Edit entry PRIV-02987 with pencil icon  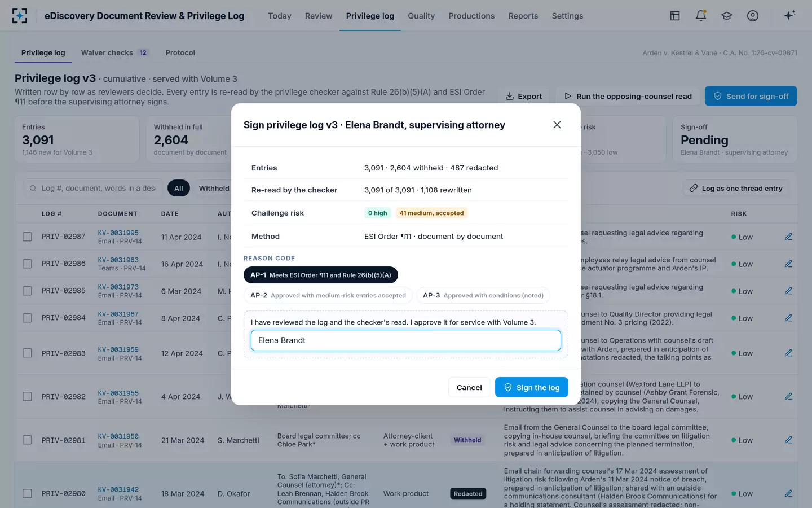pos(788,237)
